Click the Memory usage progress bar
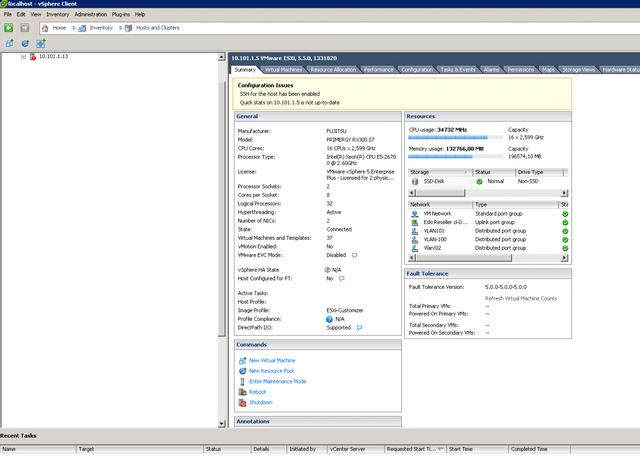This screenshot has width=640, height=466. 456,157
